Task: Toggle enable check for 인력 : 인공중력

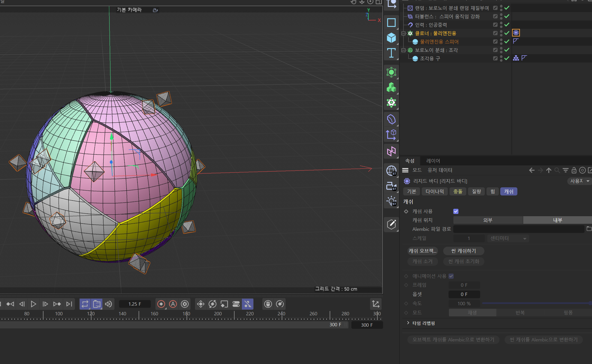Action: 507,25
